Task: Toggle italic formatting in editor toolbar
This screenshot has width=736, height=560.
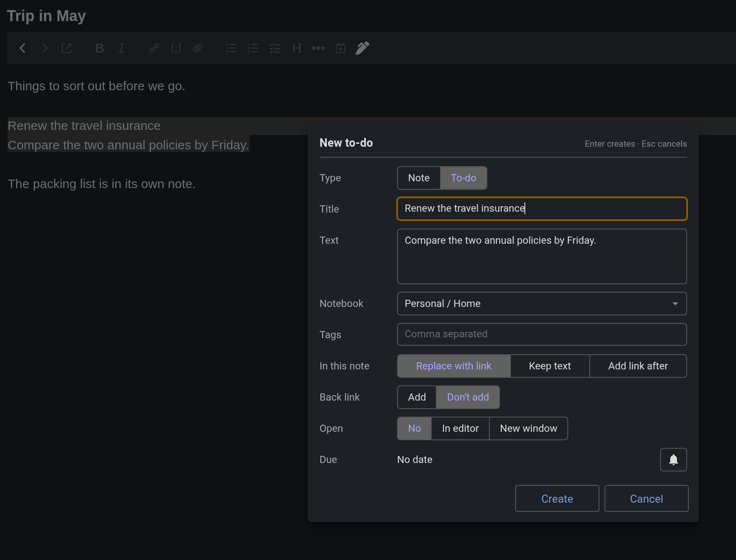Action: (x=121, y=48)
